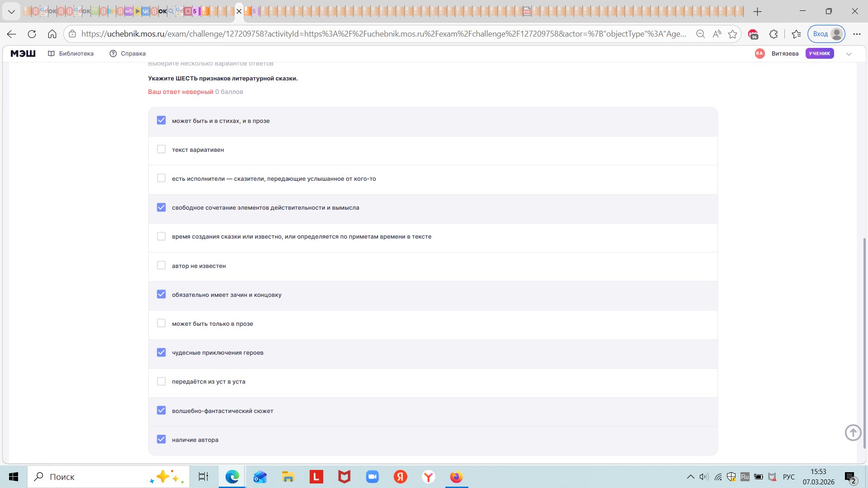Open the system clock and date
The width and height of the screenshot is (868, 488).
pyautogui.click(x=818, y=477)
